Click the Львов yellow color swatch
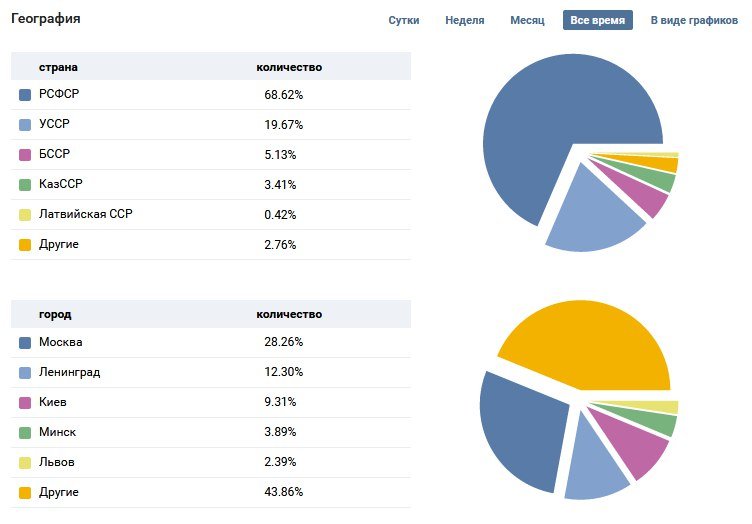 click(x=25, y=463)
